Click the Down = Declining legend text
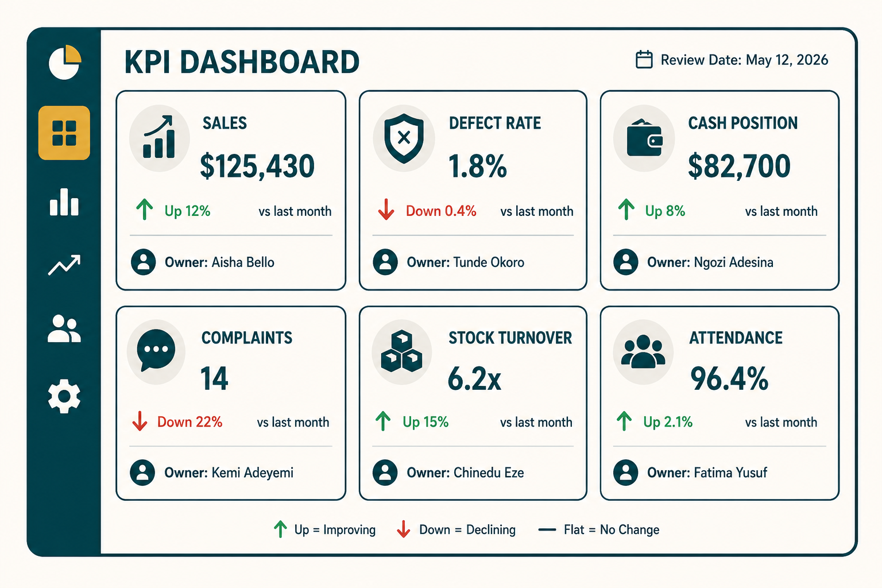This screenshot has width=882, height=588. coord(467,529)
